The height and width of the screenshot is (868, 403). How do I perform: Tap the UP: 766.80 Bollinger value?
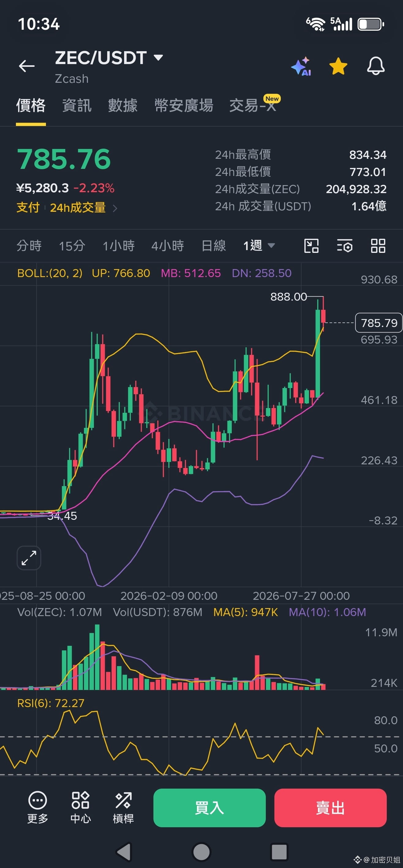[x=121, y=273]
